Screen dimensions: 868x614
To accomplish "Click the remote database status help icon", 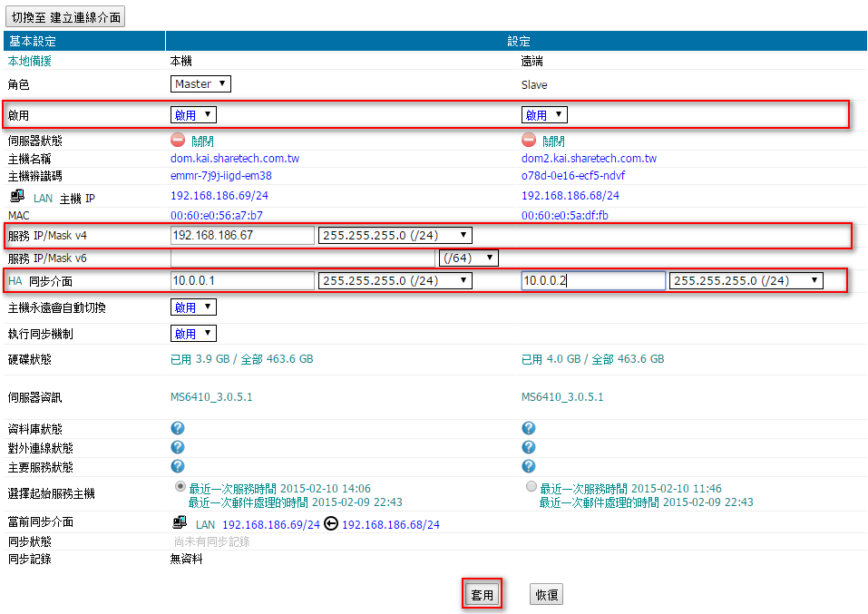I will pos(529,428).
